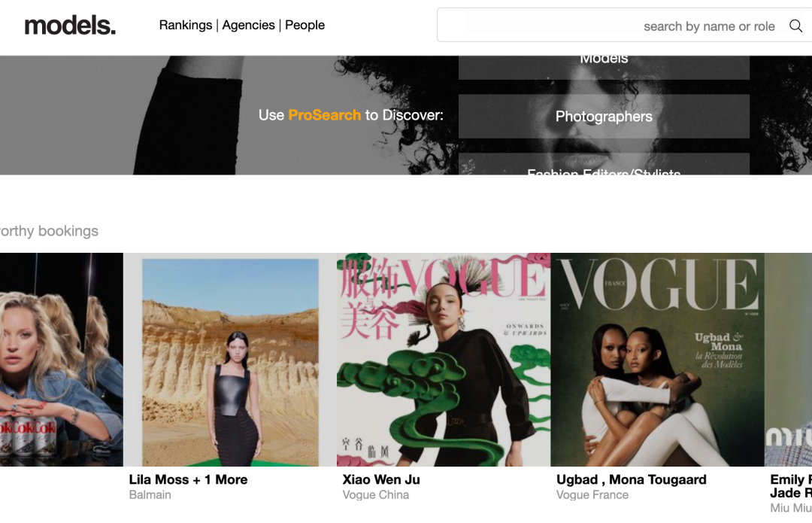The image size is (812, 523).
Task: Choose the Fashion Editors/Stylists option
Action: (604, 164)
